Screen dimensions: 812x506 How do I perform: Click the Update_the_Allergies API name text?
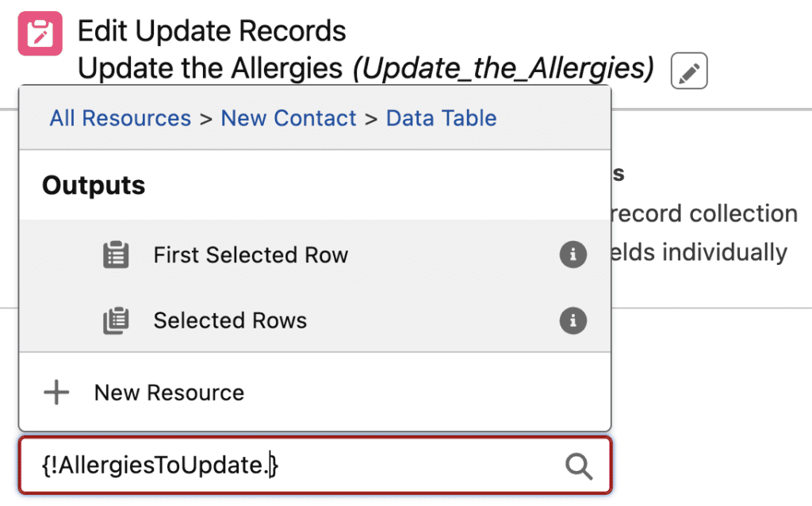(503, 69)
